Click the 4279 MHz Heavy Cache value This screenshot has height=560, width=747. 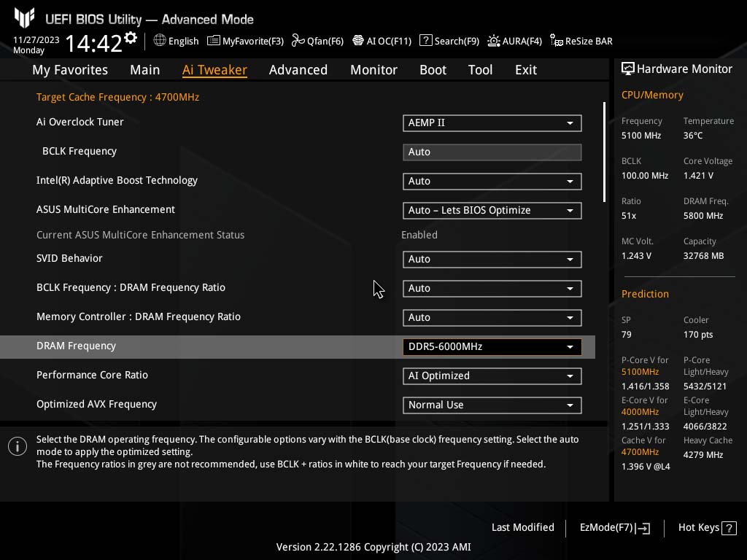click(703, 455)
